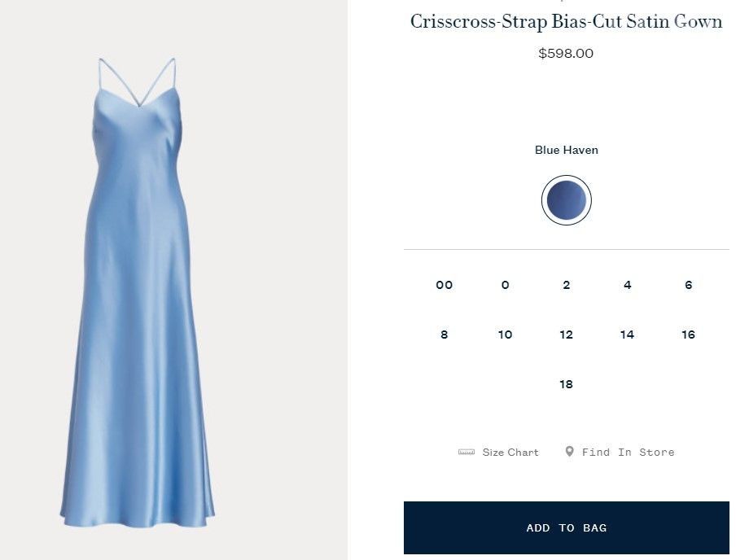This screenshot has height=560, width=736.
Task: Select size 10
Action: (505, 335)
